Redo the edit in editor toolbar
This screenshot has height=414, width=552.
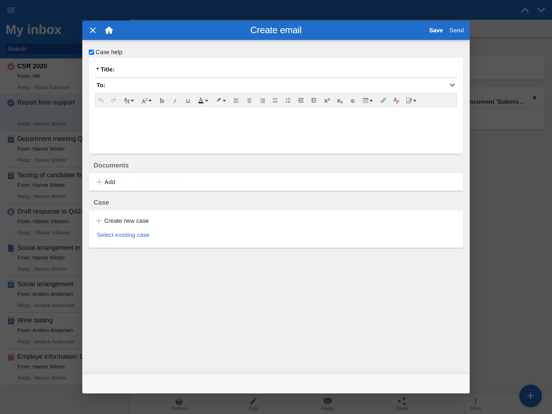[x=113, y=101]
